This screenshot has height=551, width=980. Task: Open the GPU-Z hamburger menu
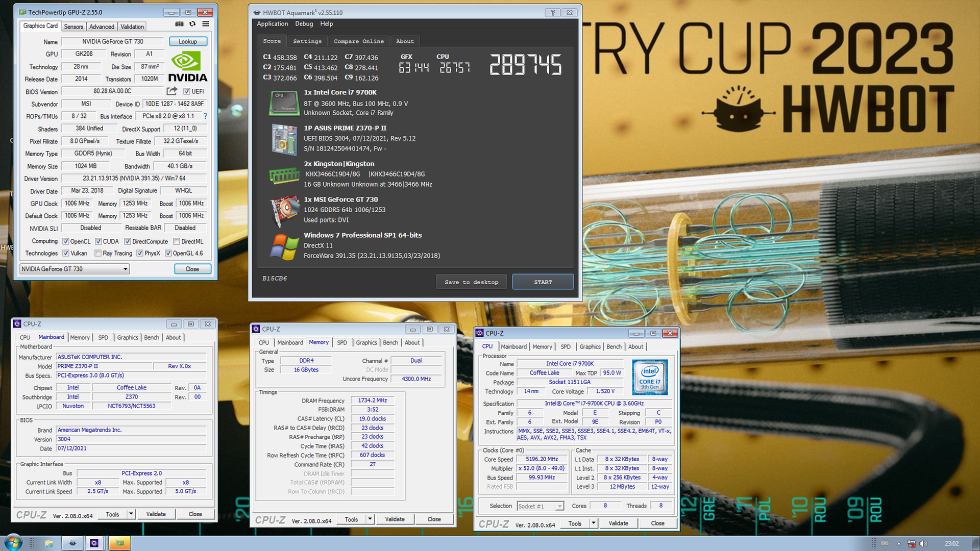(x=206, y=24)
